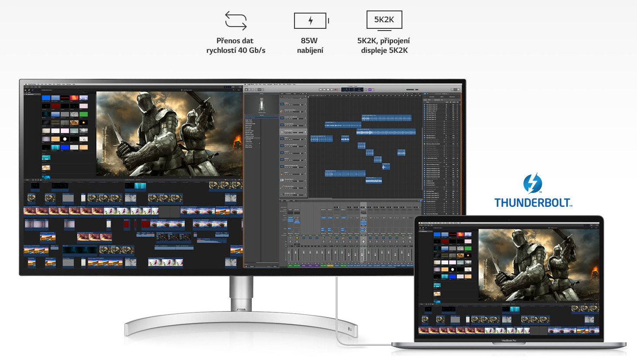The image size is (637, 364).
Task: Click the Thunderbolt lightning logo
Action: click(x=533, y=183)
